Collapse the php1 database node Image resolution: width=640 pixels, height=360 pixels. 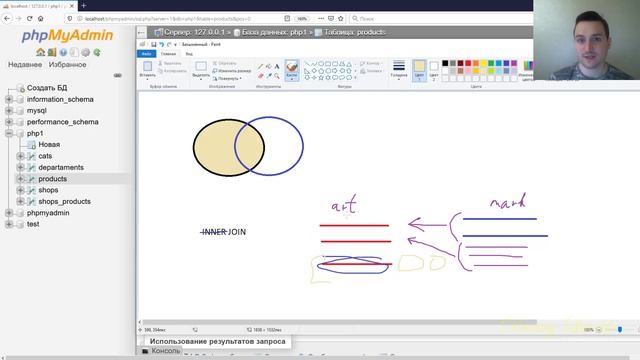click(x=9, y=133)
